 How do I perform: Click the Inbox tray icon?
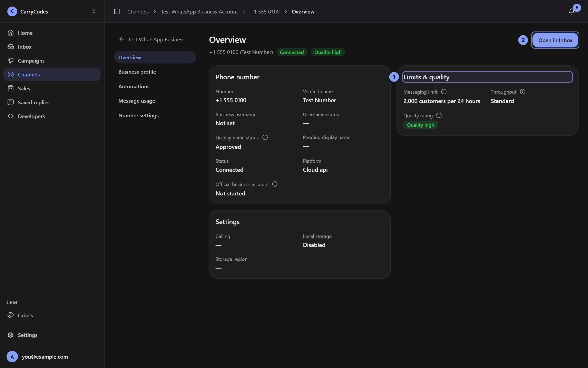coord(10,46)
